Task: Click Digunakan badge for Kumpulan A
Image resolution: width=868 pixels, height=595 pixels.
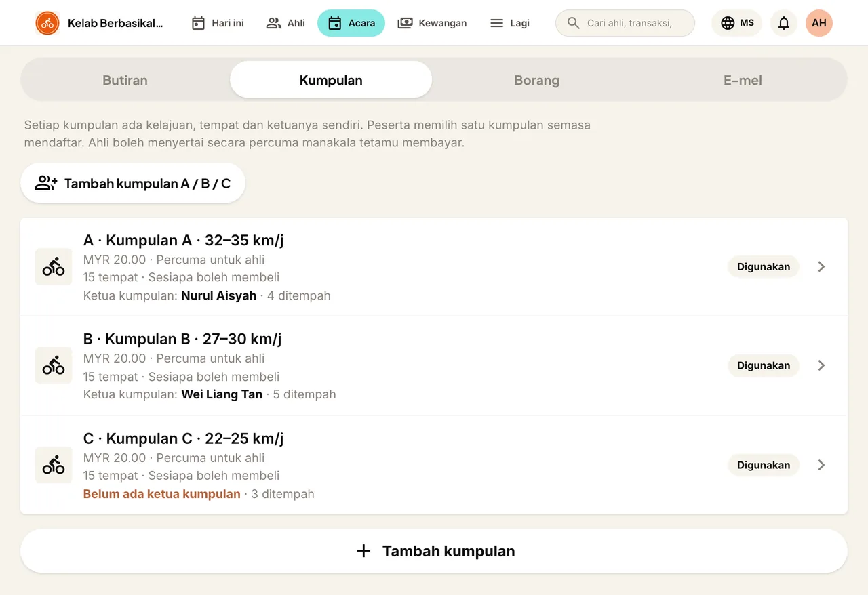Action: 764,266
